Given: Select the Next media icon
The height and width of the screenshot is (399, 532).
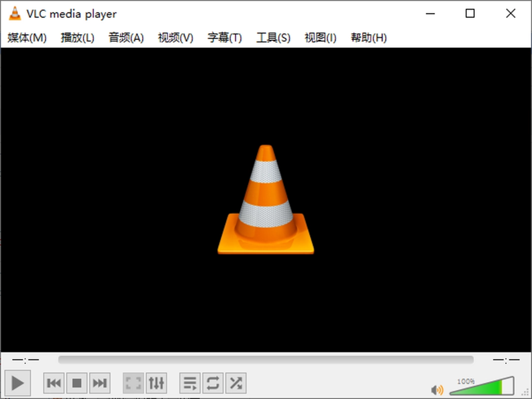Looking at the screenshot, I should (100, 382).
